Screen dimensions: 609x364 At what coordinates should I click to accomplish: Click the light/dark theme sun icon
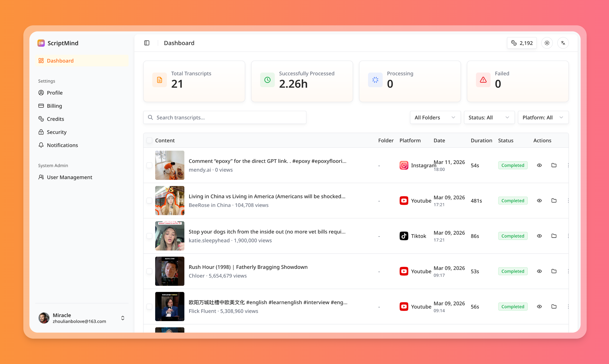pyautogui.click(x=547, y=43)
